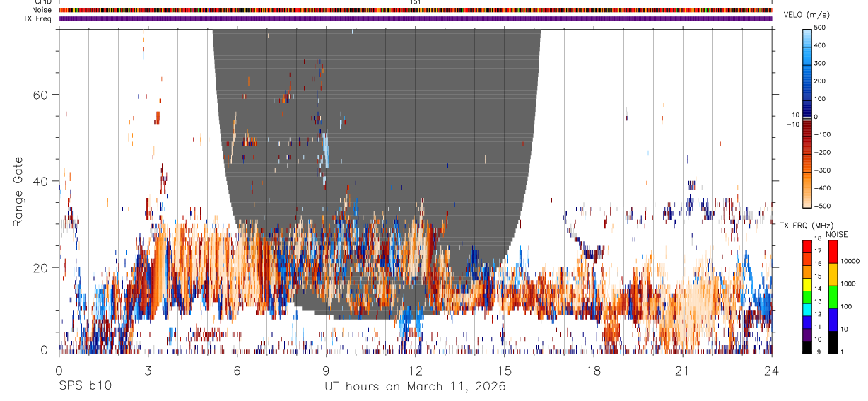Click the yellow segment of TX FRQ colorbar
Screen dimensions: 868x401
tap(807, 284)
